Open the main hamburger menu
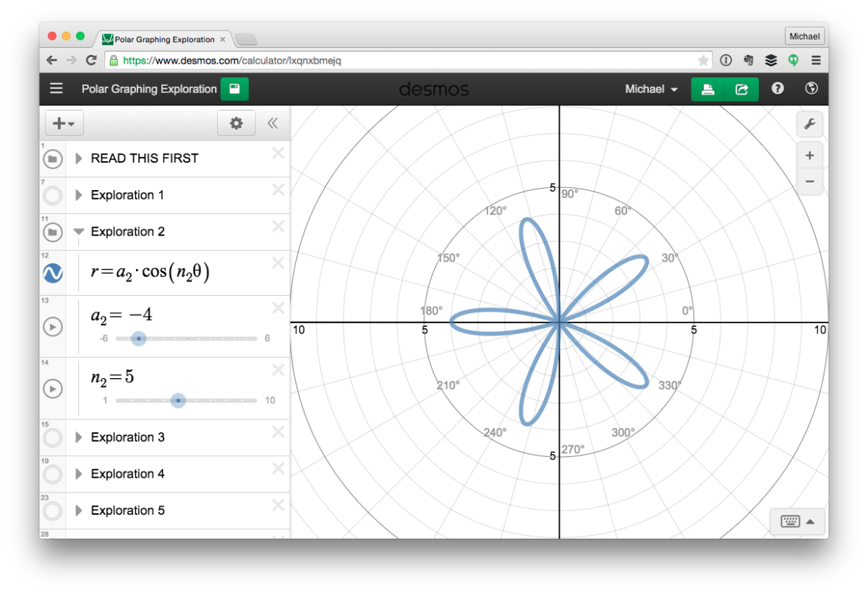The height and width of the screenshot is (595, 868). (56, 88)
